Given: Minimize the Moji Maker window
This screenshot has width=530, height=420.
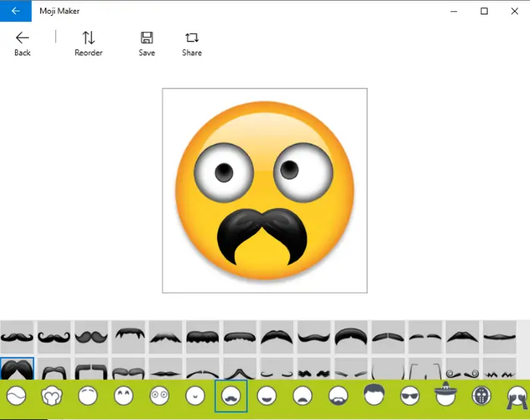Looking at the screenshot, I should [x=454, y=11].
